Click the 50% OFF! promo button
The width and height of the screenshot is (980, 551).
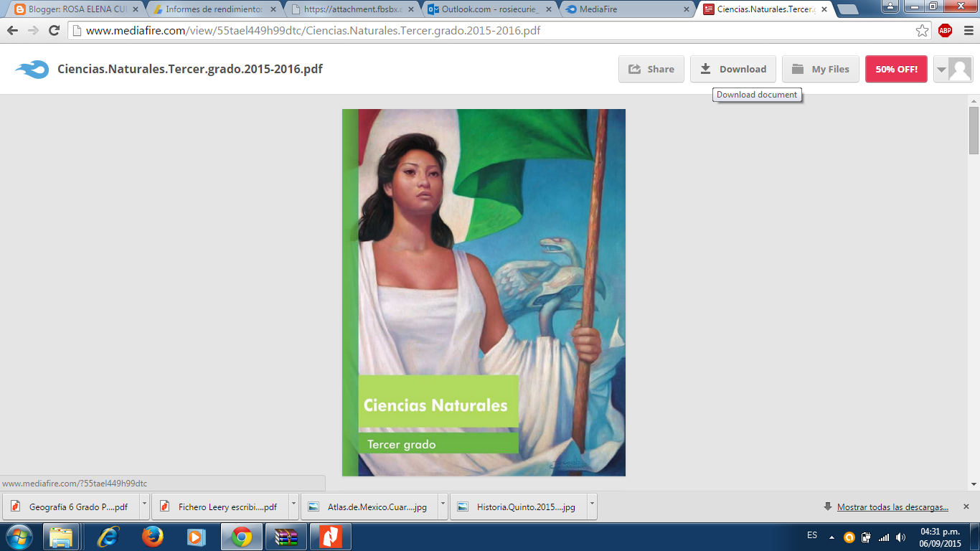click(896, 70)
